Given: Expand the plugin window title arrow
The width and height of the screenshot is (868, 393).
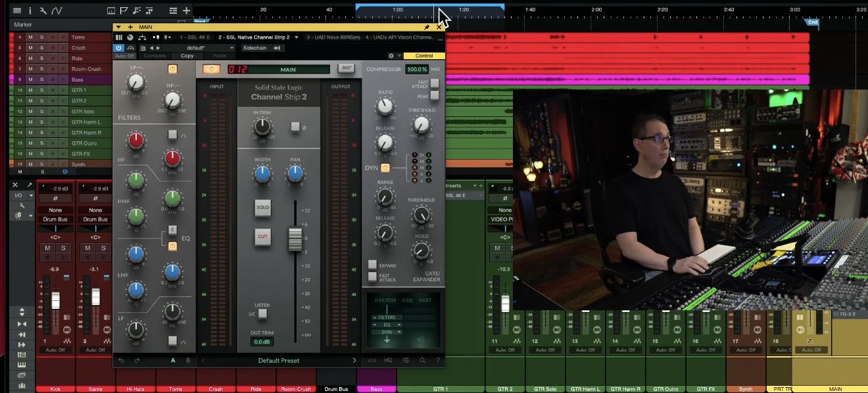Looking at the screenshot, I should (x=118, y=27).
